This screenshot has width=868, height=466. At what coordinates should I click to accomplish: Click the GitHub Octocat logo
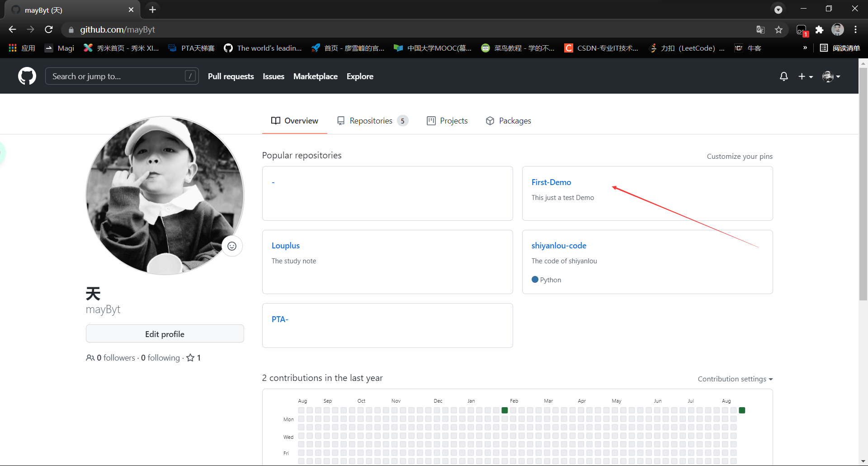(x=27, y=76)
